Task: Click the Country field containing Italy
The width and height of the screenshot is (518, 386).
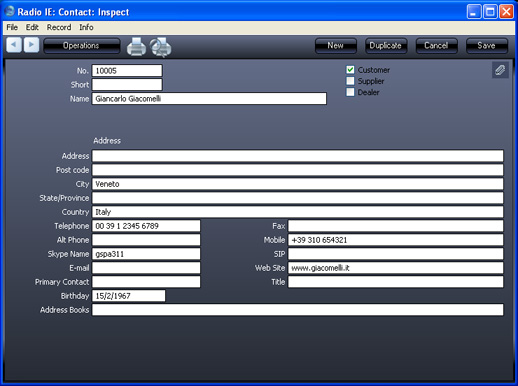Action: [297, 212]
